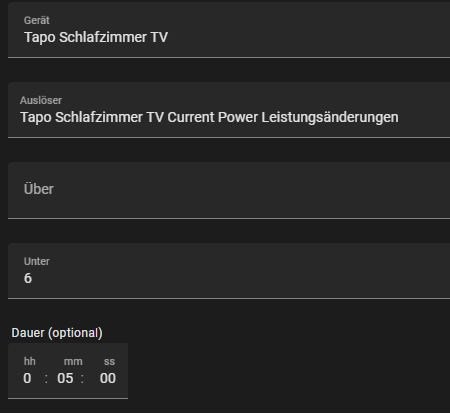Click the Unter value 6

(28, 278)
